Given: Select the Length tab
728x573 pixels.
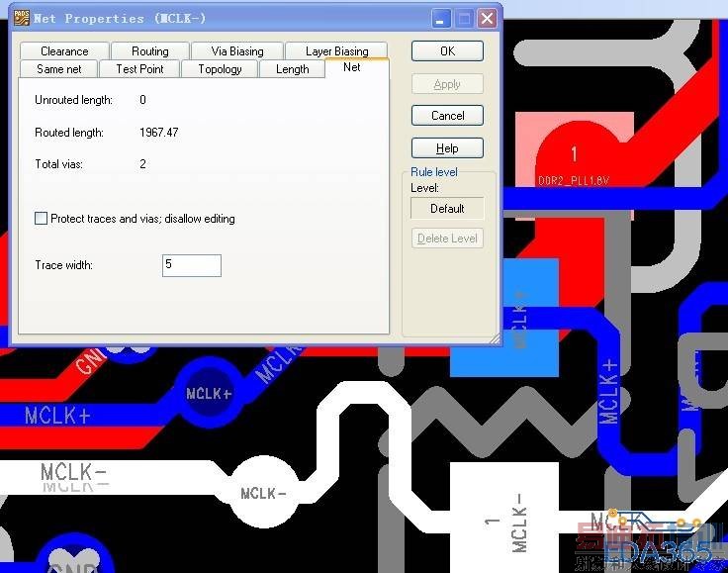Looking at the screenshot, I should pos(292,68).
